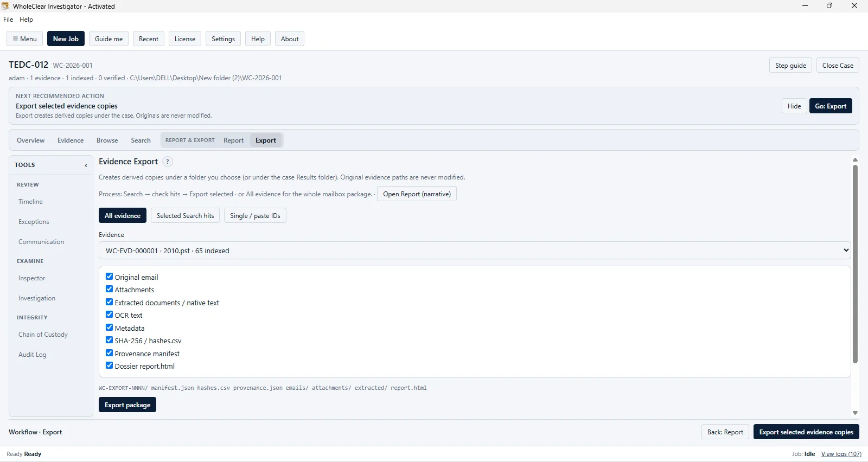Open the Inspector tool

pyautogui.click(x=32, y=278)
